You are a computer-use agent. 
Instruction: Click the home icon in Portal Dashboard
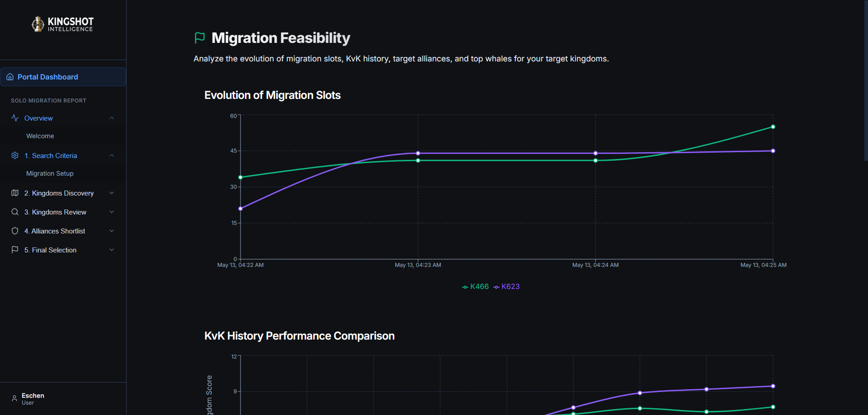point(10,77)
